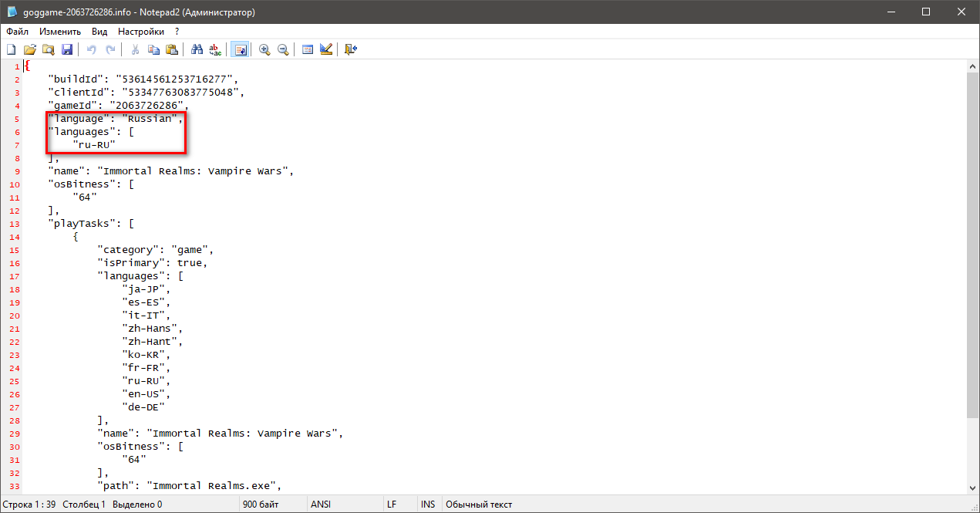Click the scrollbar down arrow
Screen dimensions: 980x513
click(973, 488)
